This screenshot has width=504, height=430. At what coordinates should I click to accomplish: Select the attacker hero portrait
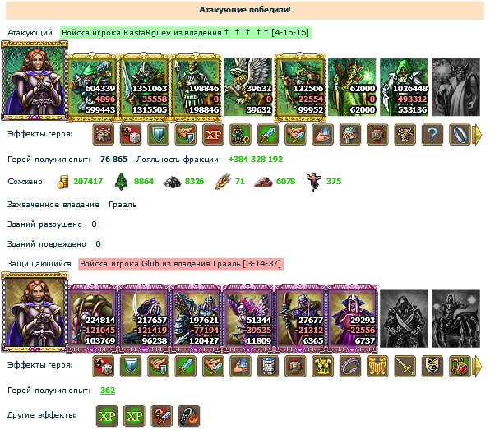35,81
